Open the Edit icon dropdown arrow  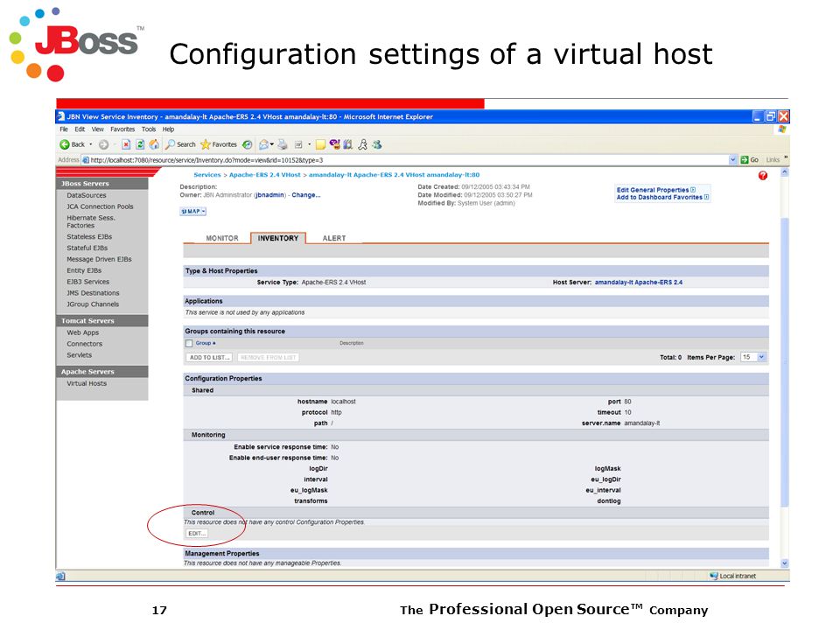[x=309, y=144]
